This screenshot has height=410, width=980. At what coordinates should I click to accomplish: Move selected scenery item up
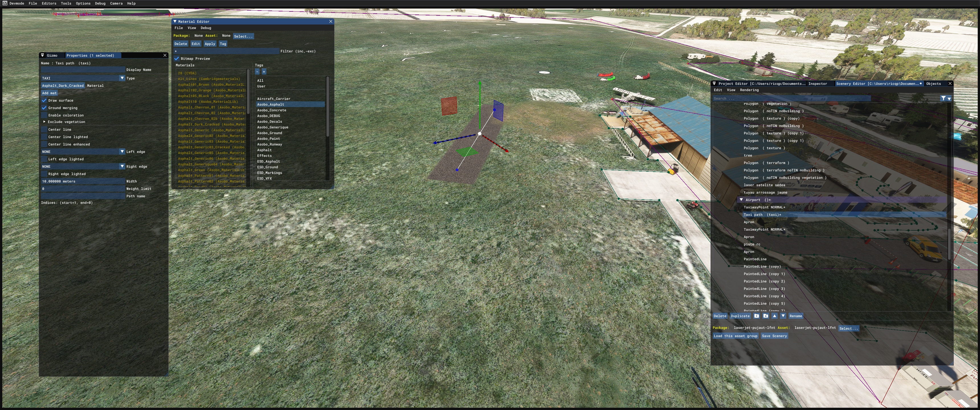(775, 316)
